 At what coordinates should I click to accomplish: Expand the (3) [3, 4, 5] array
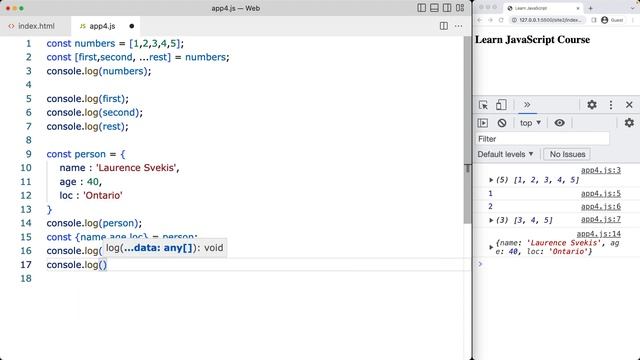(x=491, y=220)
